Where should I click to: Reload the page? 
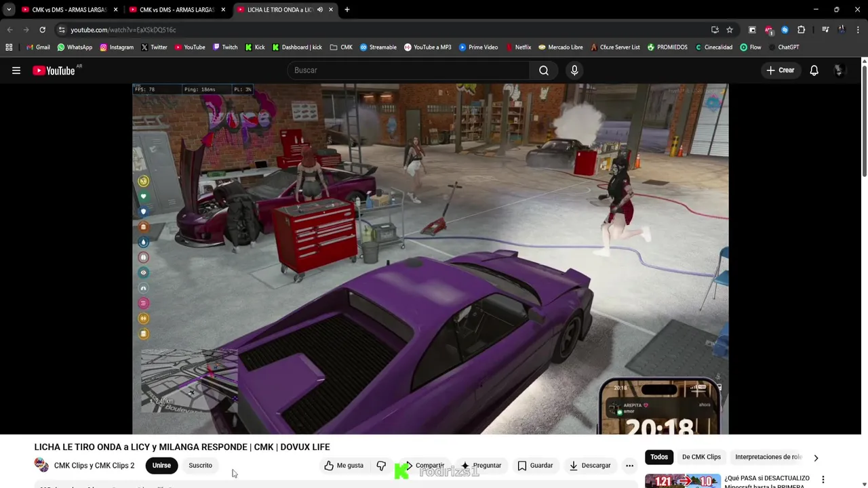42,30
